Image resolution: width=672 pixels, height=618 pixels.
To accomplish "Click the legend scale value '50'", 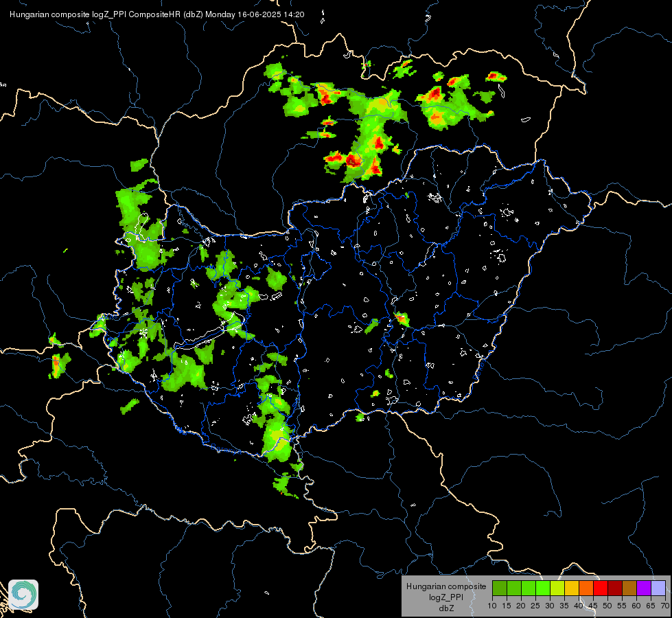I will (x=607, y=606).
